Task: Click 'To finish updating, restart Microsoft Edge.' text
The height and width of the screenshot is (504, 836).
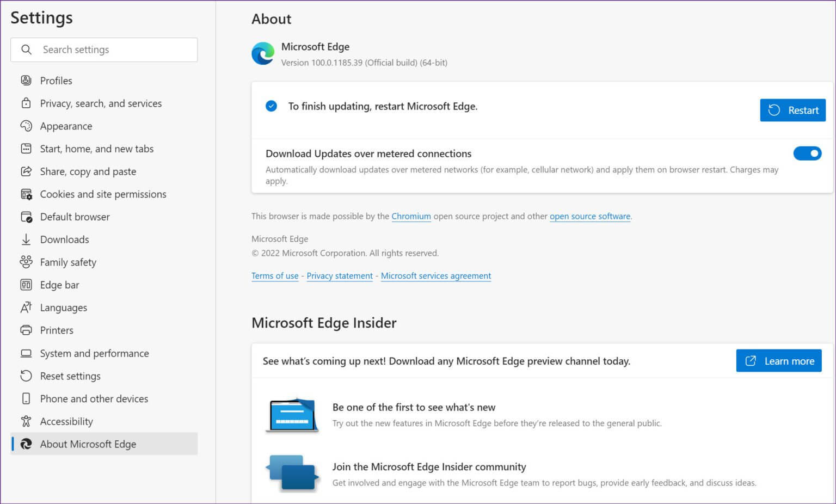Action: (x=383, y=106)
